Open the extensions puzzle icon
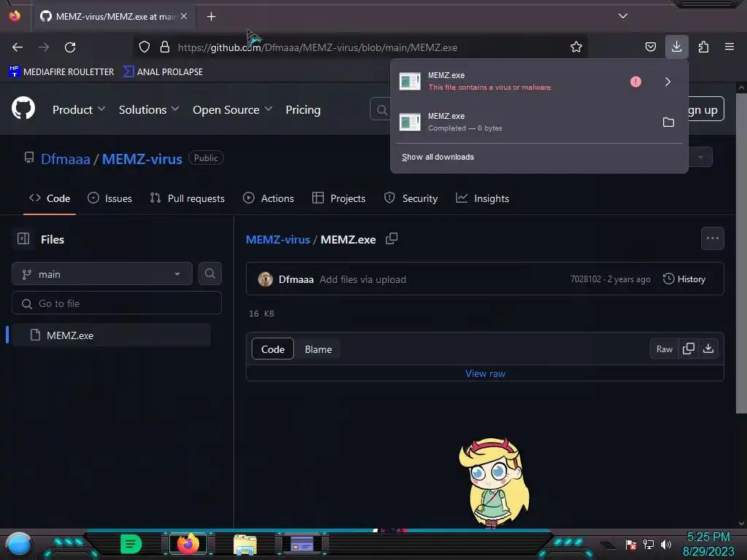 click(x=703, y=47)
